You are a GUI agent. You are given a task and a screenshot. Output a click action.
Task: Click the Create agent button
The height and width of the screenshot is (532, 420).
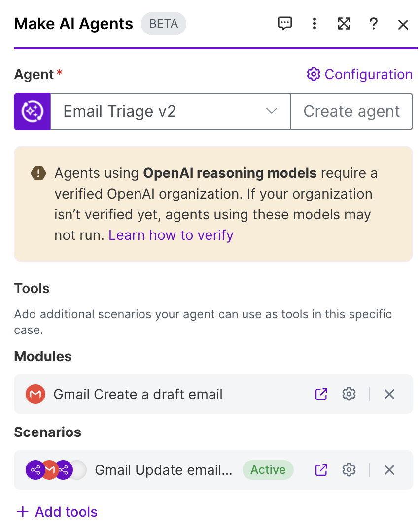coord(352,111)
